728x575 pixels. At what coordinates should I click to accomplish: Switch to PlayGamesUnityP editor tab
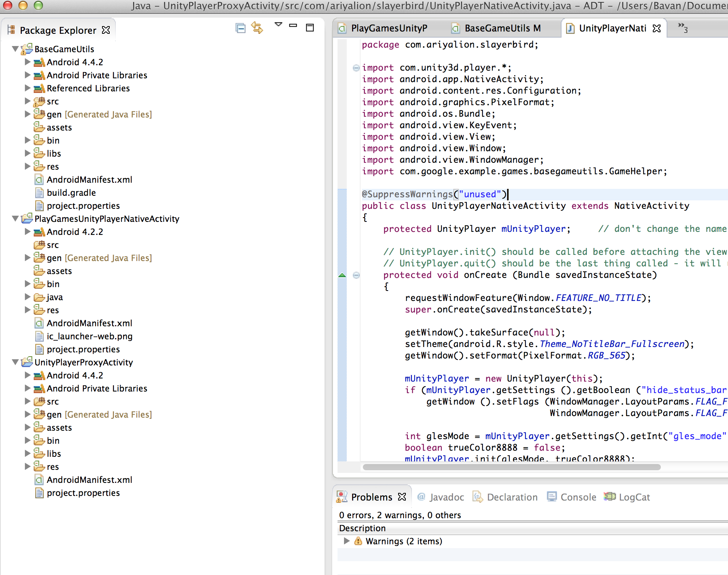(389, 28)
